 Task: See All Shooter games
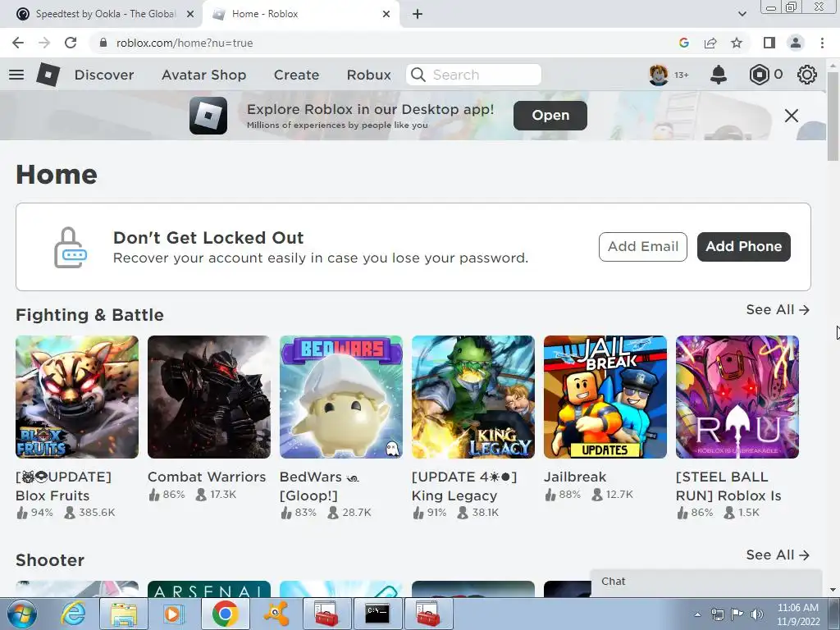click(778, 555)
